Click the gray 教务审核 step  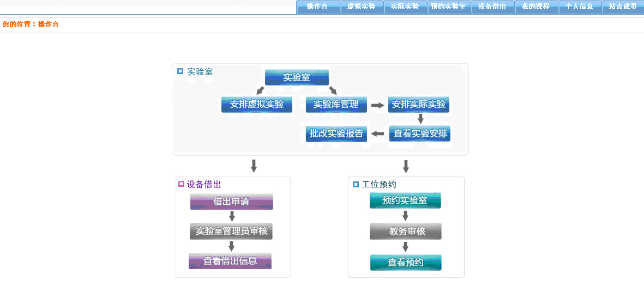click(x=406, y=231)
